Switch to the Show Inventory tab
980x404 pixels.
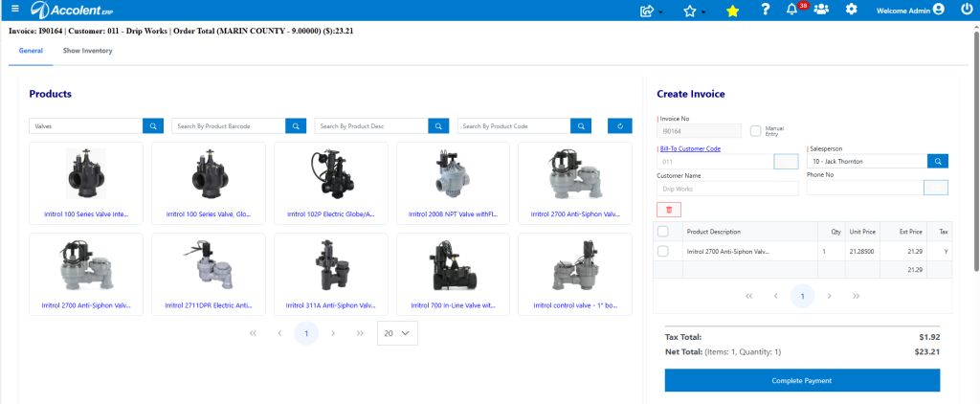(87, 51)
